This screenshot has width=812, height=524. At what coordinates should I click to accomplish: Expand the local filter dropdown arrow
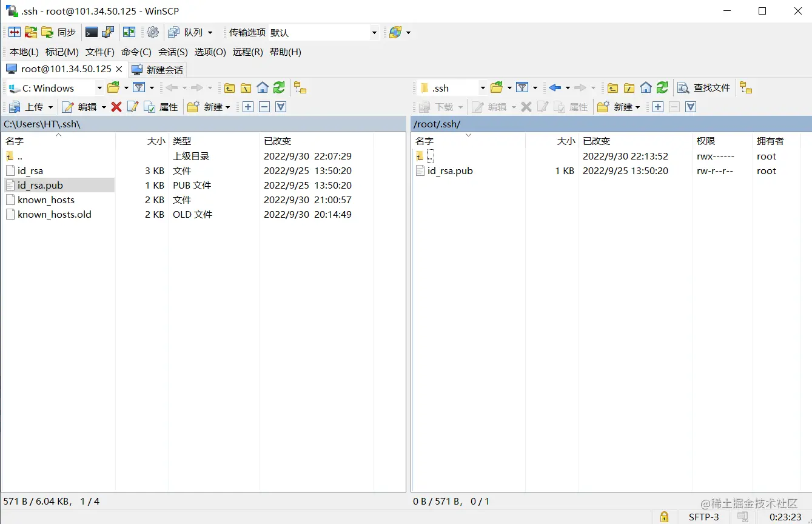point(152,88)
